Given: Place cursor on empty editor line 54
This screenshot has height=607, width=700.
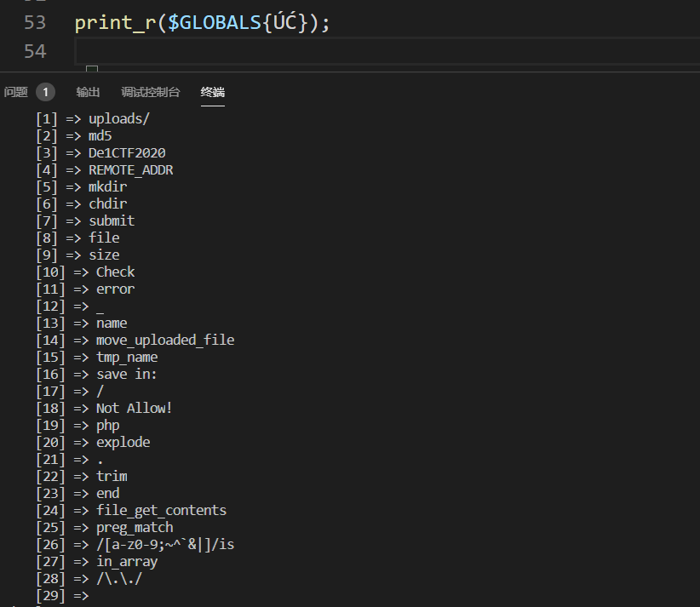Looking at the screenshot, I should [x=387, y=51].
